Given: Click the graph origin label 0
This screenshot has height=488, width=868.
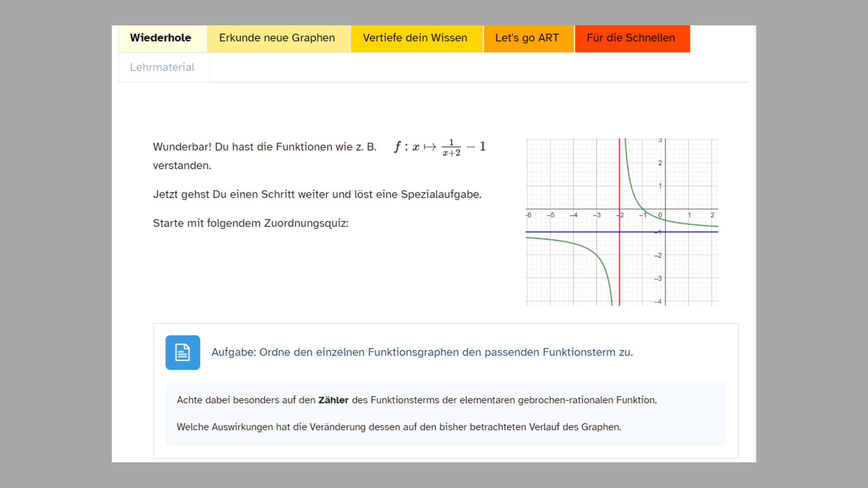Looking at the screenshot, I should coord(660,215).
